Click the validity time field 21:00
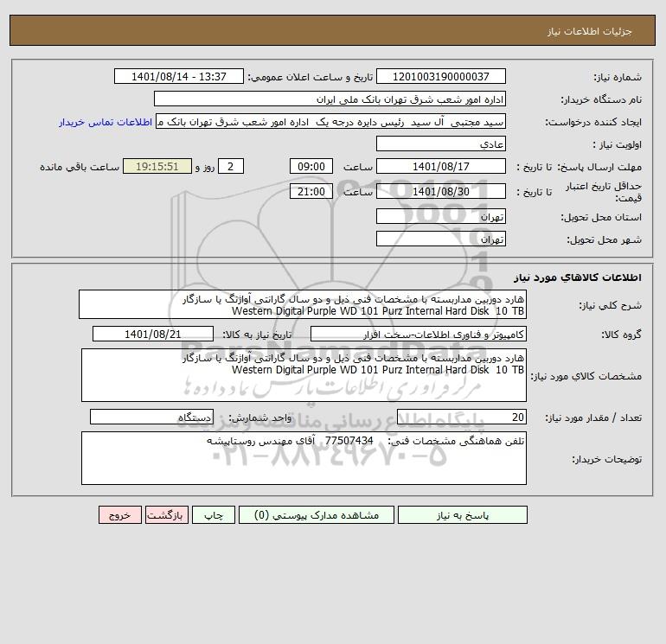Image resolution: width=666 pixels, height=644 pixels. [x=311, y=191]
